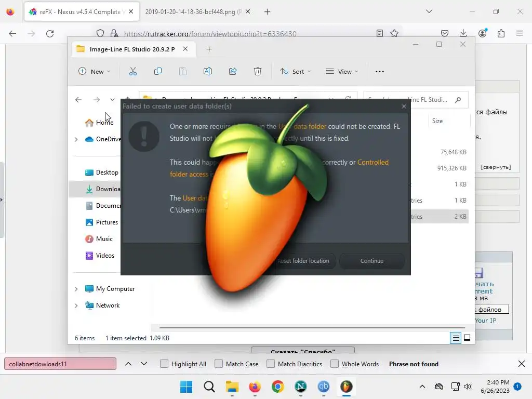Open the View dropdown

(x=342, y=72)
